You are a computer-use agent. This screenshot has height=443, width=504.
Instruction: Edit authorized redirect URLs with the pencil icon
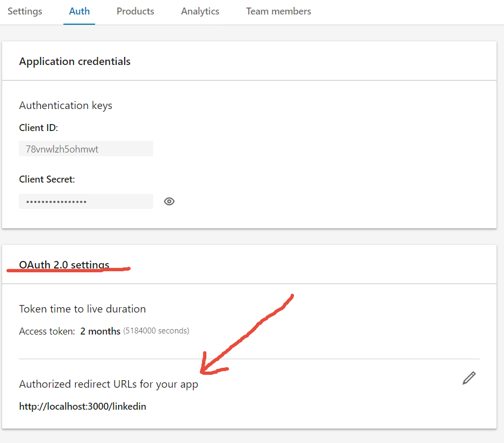pos(469,378)
